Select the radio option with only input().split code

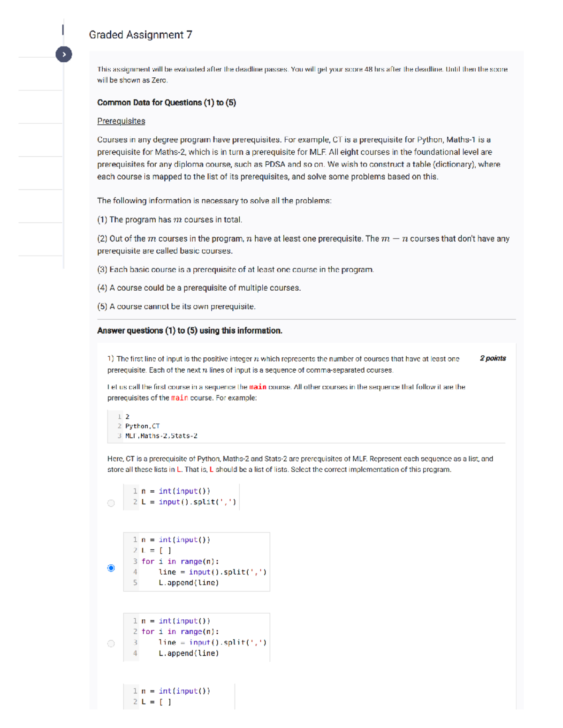(x=111, y=503)
